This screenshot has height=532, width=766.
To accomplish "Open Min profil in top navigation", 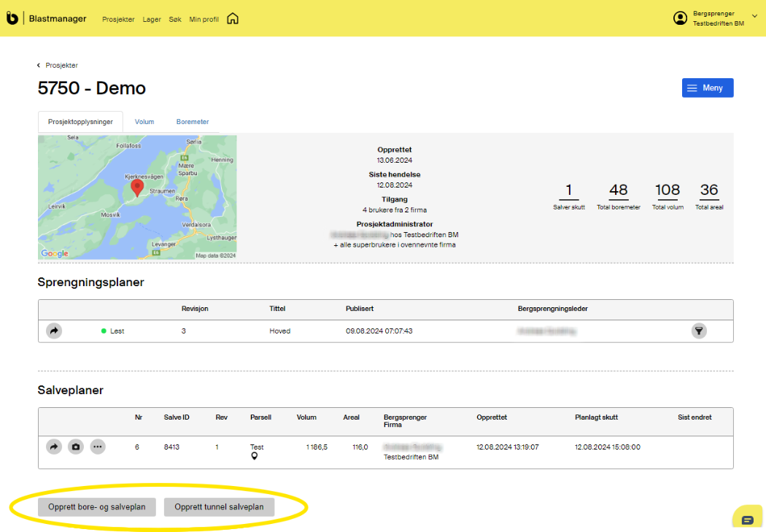I will coord(204,20).
